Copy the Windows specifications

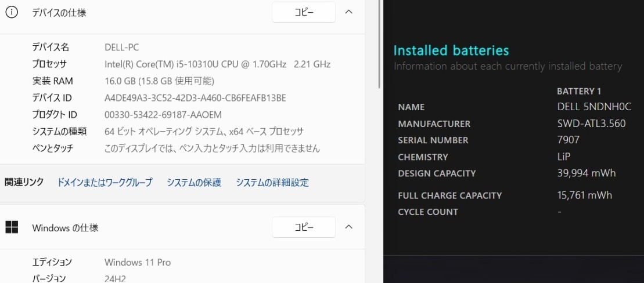coord(304,227)
